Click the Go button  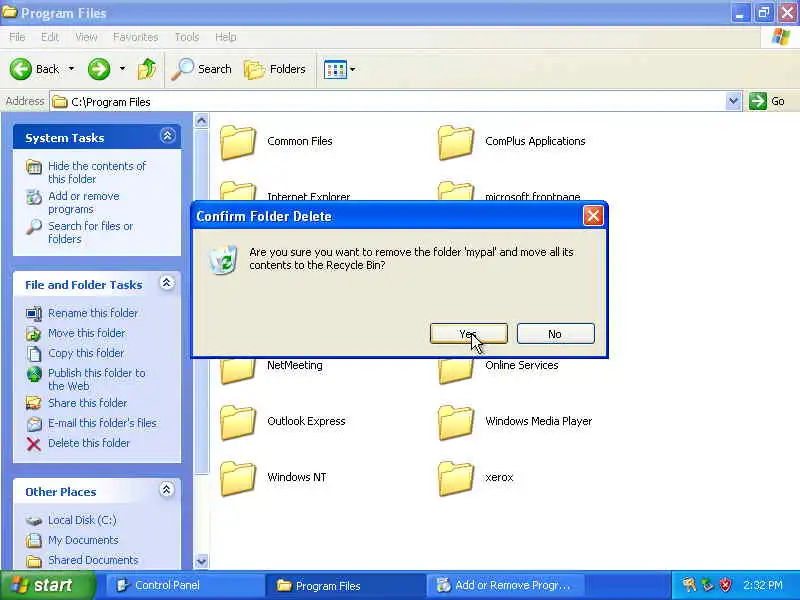[767, 101]
